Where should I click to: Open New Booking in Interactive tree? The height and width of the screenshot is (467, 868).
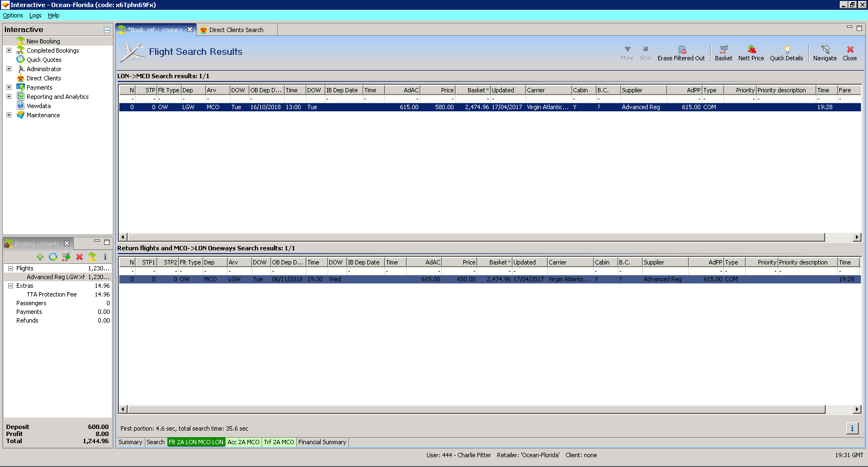click(x=43, y=41)
